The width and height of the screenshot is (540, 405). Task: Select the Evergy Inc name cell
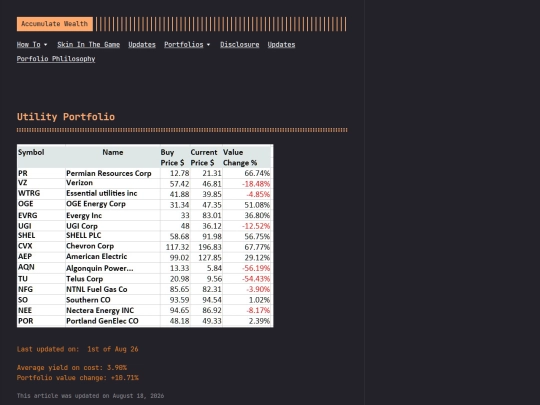point(84,216)
